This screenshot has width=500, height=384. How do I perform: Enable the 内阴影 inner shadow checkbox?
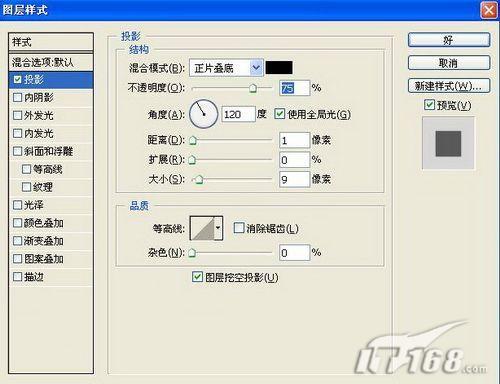point(17,97)
